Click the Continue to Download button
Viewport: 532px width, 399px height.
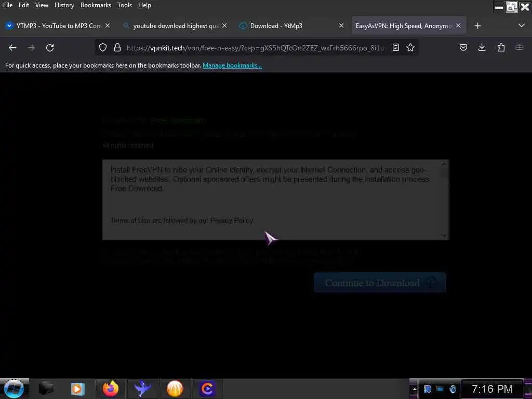(380, 282)
